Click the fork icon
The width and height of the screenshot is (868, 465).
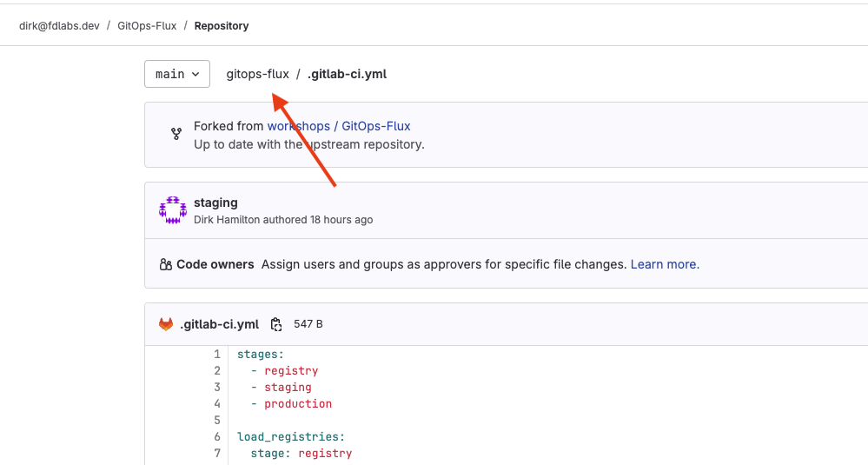[176, 134]
